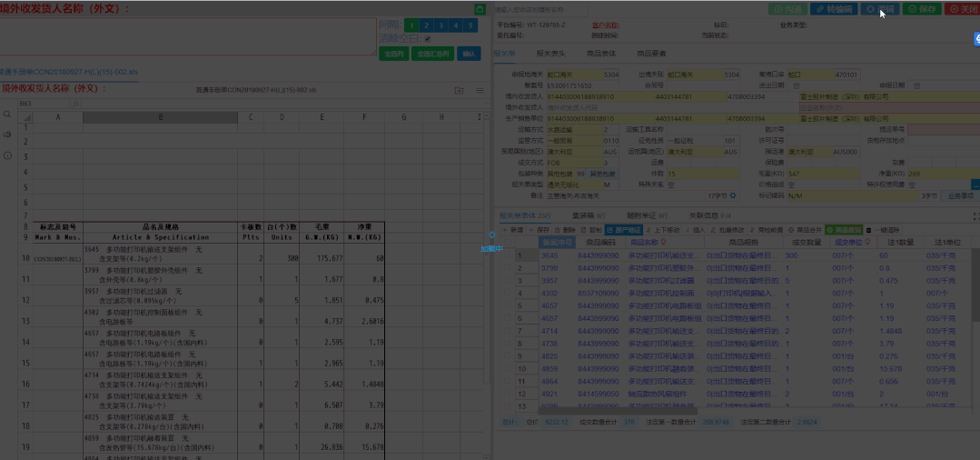Click the green icon at the top-right of the left panel

pyautogui.click(x=480, y=9)
